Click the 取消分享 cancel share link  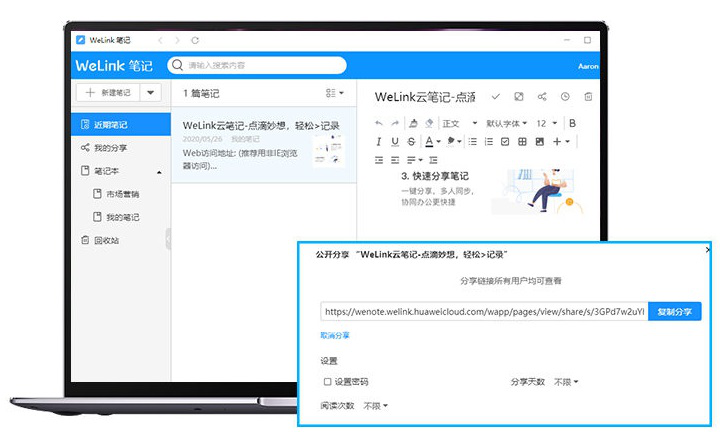tap(335, 335)
